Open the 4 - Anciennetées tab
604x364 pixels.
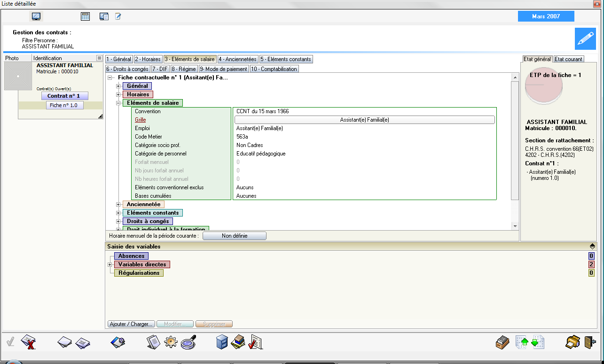[x=238, y=59]
